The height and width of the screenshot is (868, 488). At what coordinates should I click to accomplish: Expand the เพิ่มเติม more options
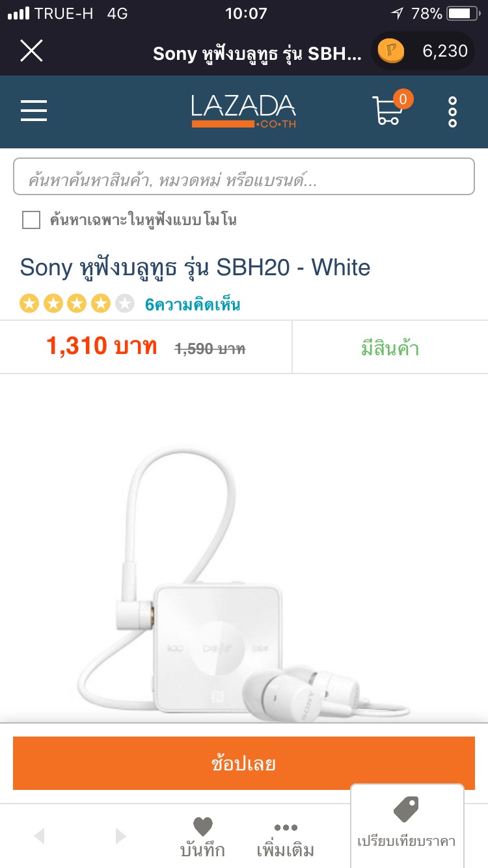[x=286, y=839]
